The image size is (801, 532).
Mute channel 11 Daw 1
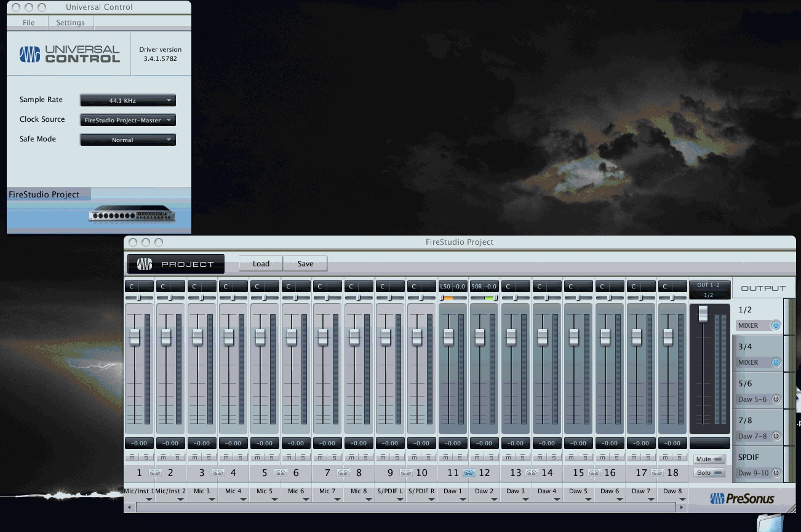coord(445,457)
